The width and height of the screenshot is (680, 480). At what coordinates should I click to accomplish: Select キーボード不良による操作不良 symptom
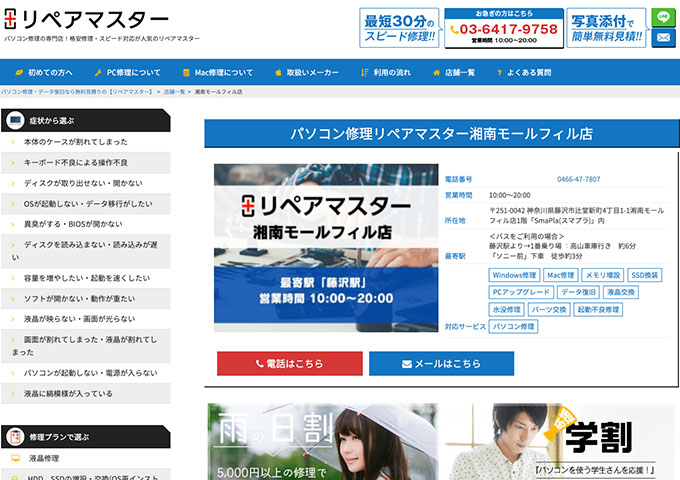(x=85, y=163)
